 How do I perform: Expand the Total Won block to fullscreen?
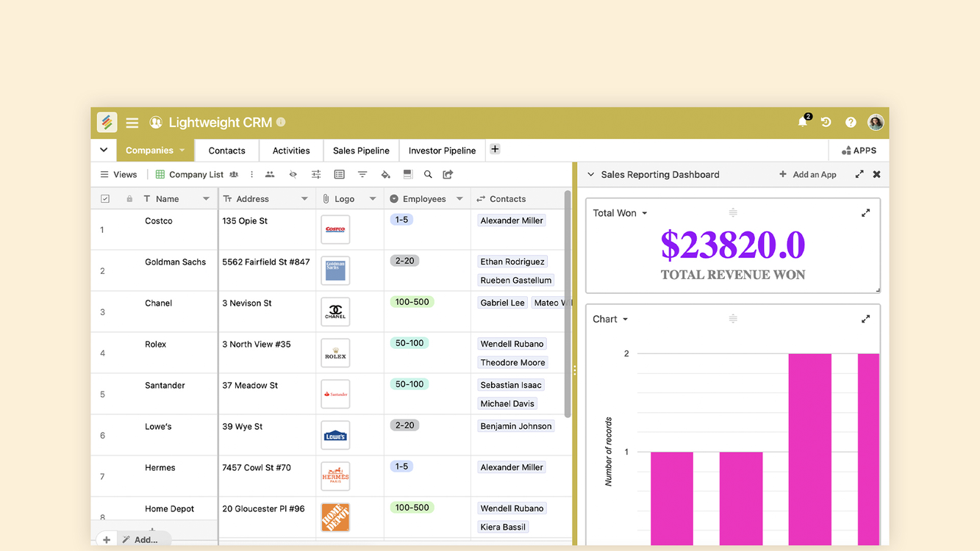pyautogui.click(x=866, y=213)
